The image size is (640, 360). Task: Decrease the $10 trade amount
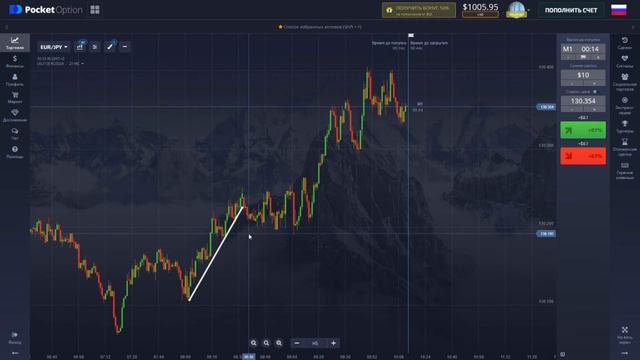pyautogui.click(x=571, y=84)
